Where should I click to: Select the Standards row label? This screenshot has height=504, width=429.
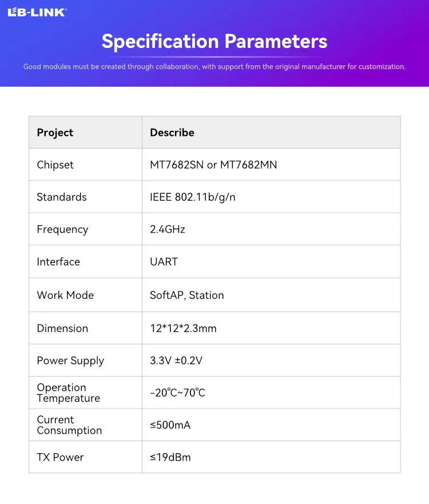coord(62,197)
